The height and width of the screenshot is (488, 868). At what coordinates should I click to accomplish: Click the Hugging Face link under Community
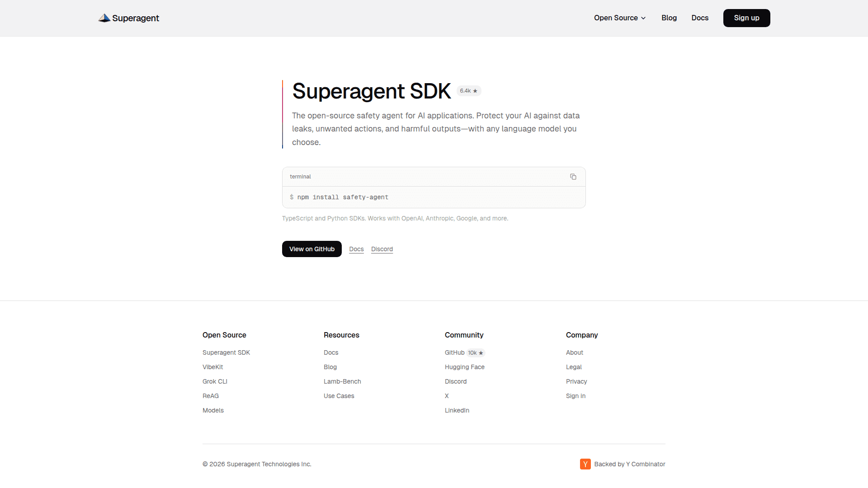[x=464, y=367]
